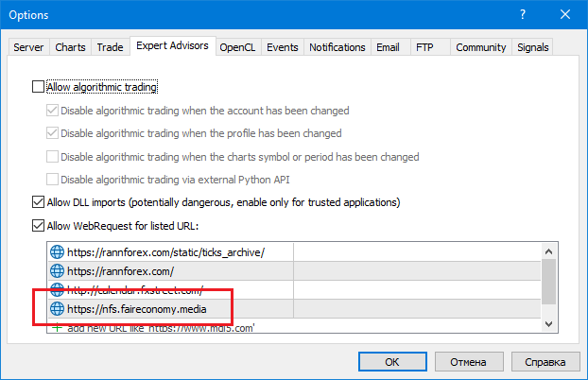
Task: Open the Trade tab
Action: pos(110,47)
